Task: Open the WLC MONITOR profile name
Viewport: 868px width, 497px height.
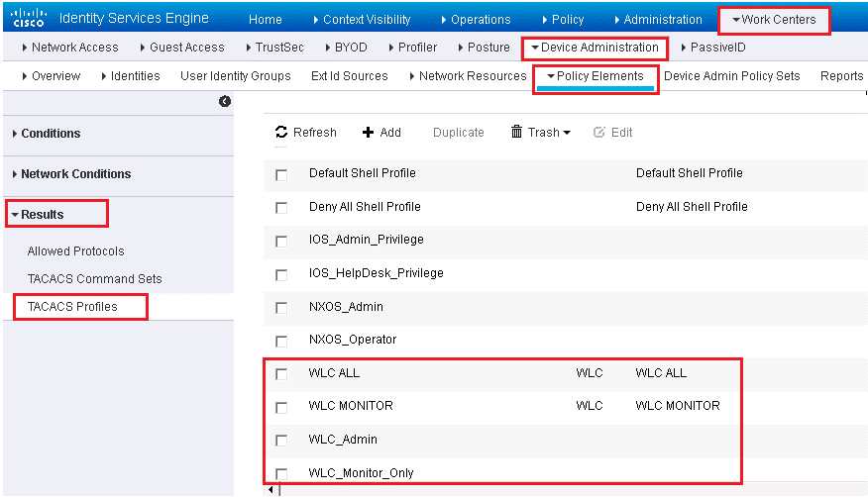Action: click(x=351, y=406)
